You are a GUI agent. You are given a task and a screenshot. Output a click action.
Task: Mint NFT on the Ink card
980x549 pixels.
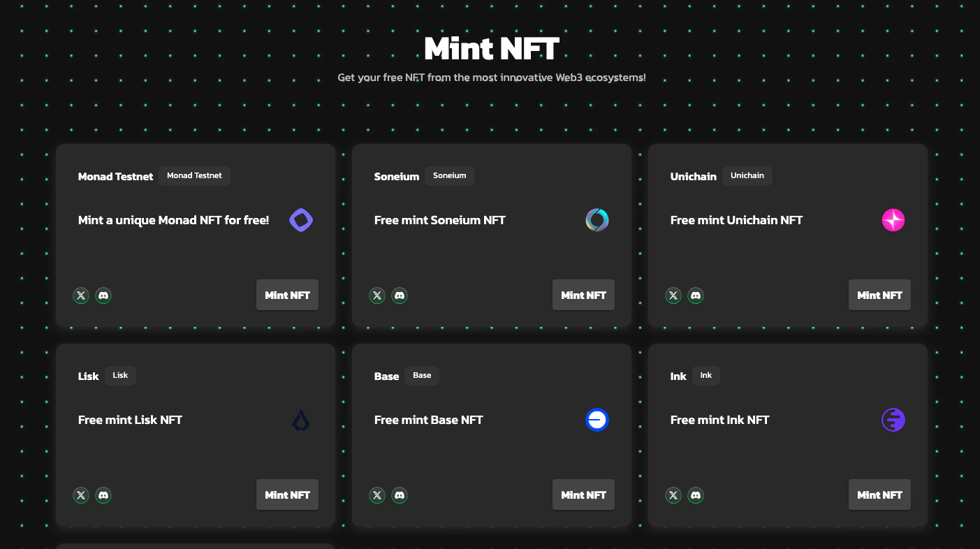(879, 495)
